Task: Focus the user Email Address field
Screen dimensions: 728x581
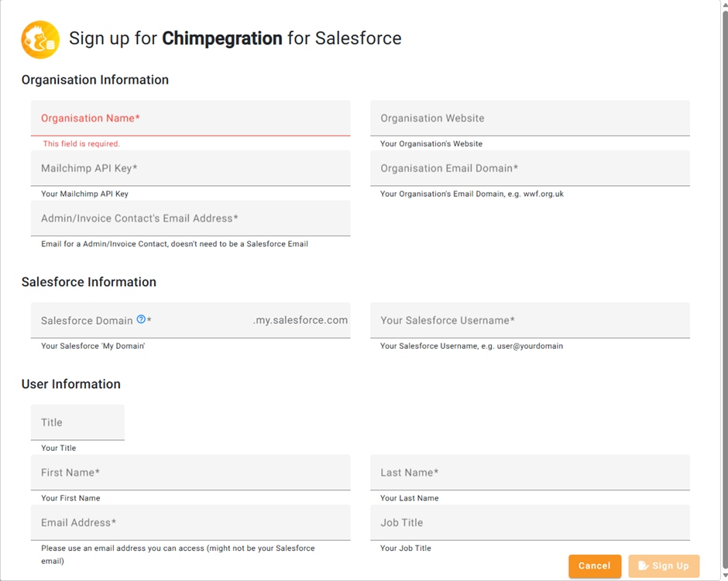Action: click(x=191, y=523)
